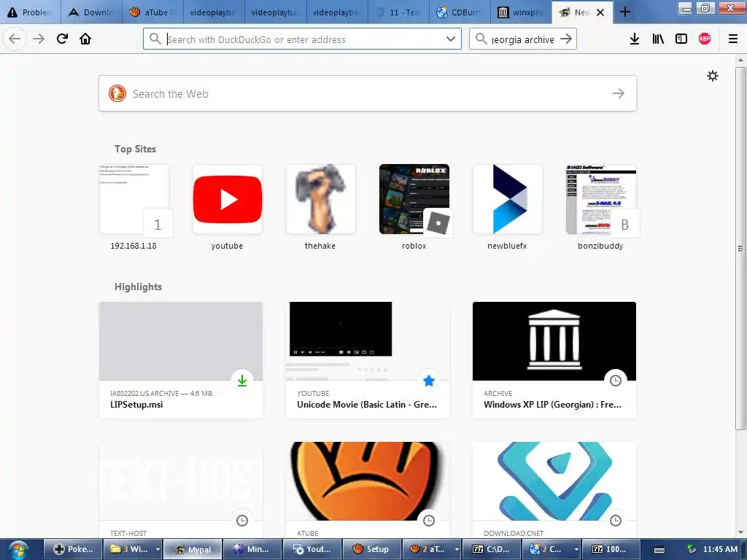Image resolution: width=747 pixels, height=560 pixels.
Task: Open the ATUBE highlight card
Action: click(x=368, y=491)
